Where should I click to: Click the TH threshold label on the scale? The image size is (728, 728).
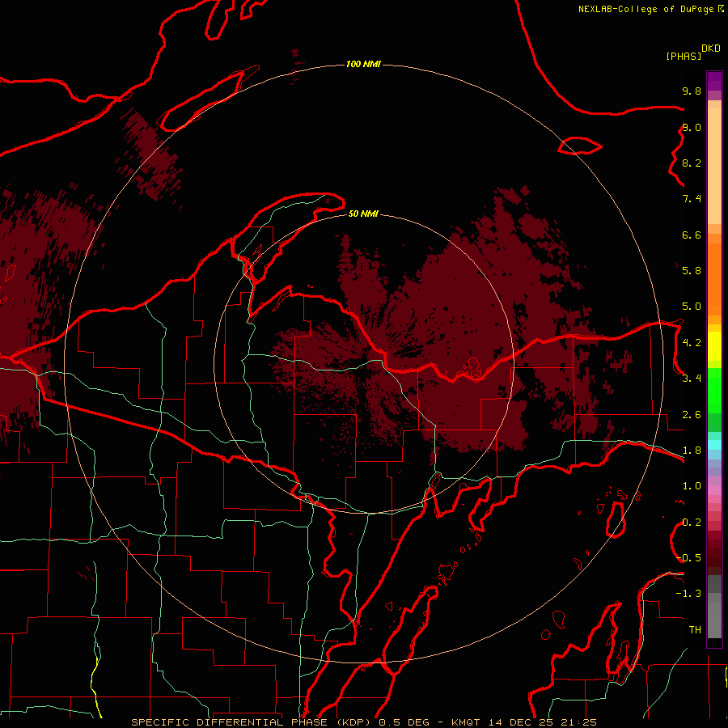point(695,629)
